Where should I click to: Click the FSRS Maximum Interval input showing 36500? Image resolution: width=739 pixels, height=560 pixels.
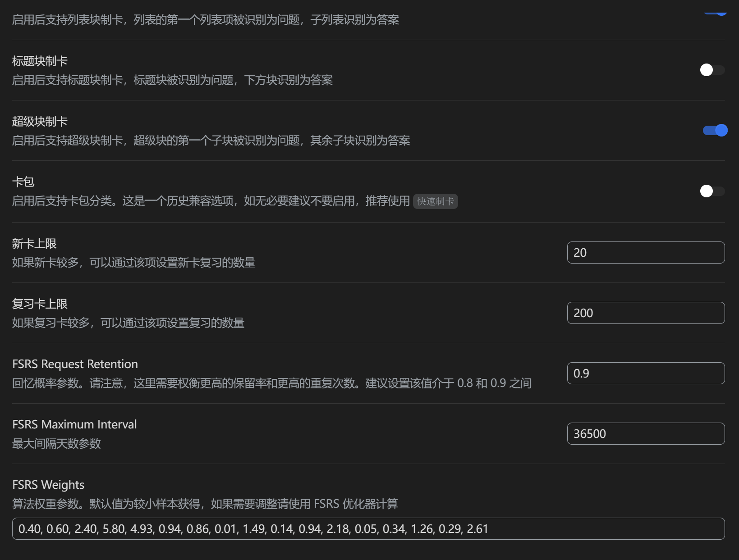[x=646, y=433]
